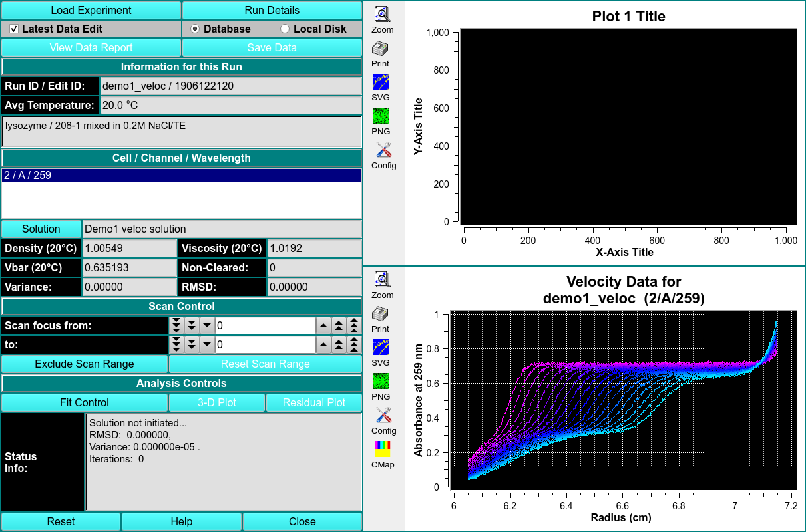Increase 'Scan focus from' with triple up arrow
Viewport: 806px width, 532px height.
(x=354, y=326)
